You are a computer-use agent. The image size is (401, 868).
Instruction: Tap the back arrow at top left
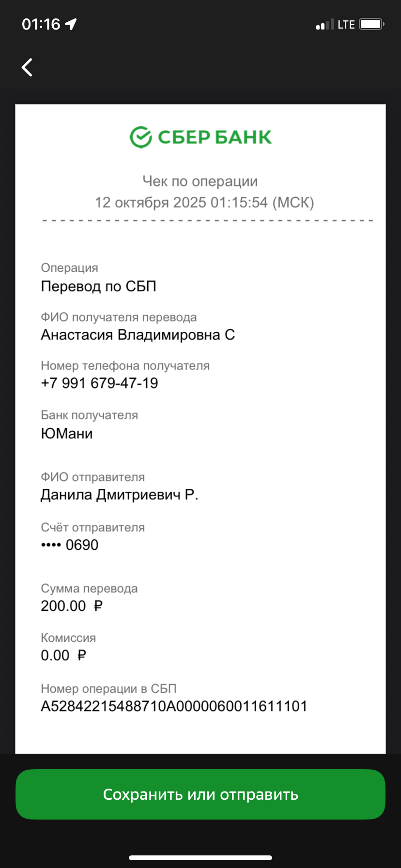click(28, 67)
